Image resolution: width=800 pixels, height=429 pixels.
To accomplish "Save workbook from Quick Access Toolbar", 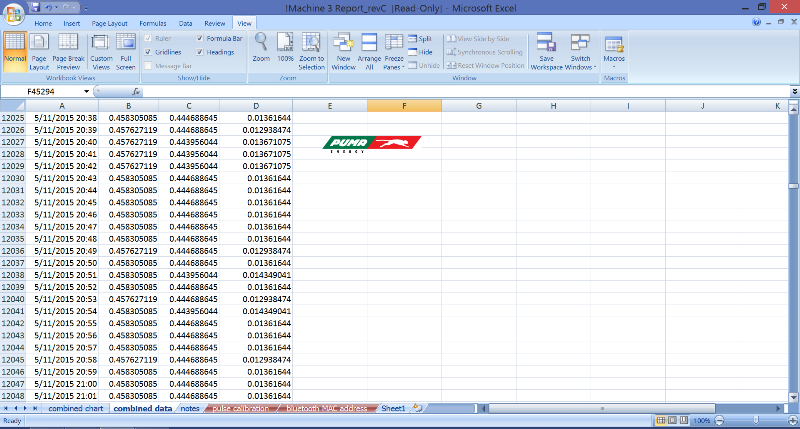I will (x=35, y=7).
